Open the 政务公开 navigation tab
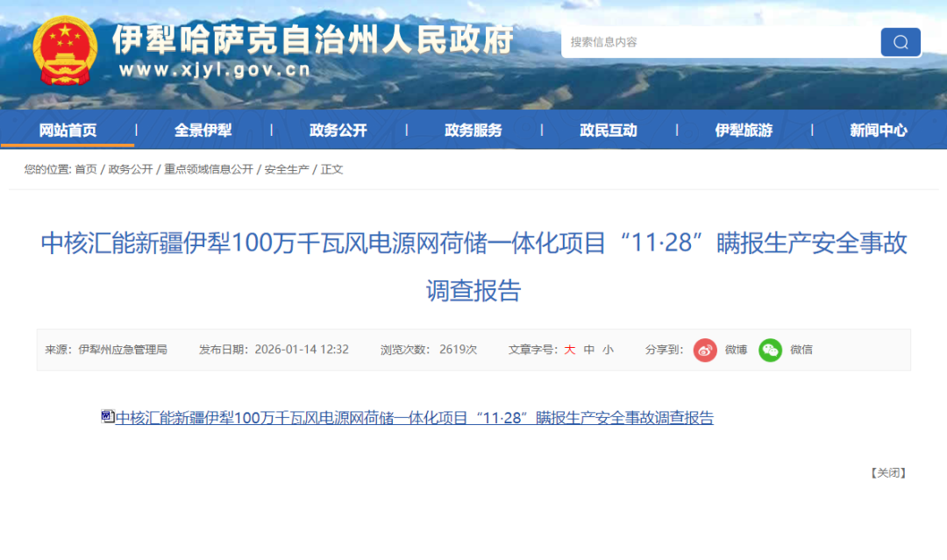The image size is (947, 560). (x=338, y=130)
